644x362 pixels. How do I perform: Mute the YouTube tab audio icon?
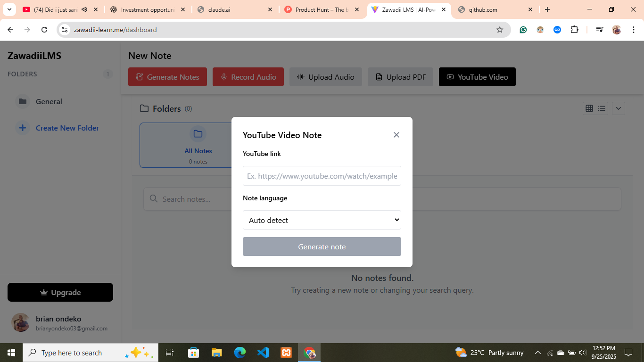click(84, 9)
